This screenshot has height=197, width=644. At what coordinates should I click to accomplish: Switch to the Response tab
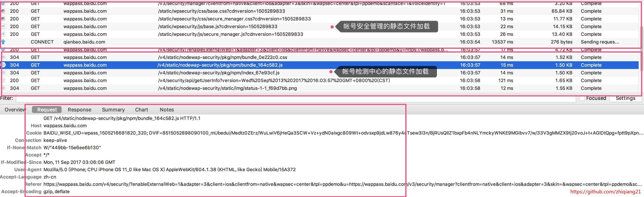pyautogui.click(x=79, y=110)
